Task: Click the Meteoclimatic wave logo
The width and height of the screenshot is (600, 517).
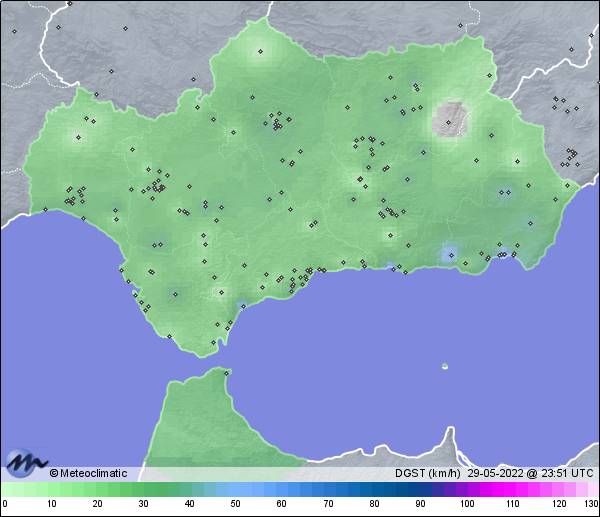Action: click(24, 461)
